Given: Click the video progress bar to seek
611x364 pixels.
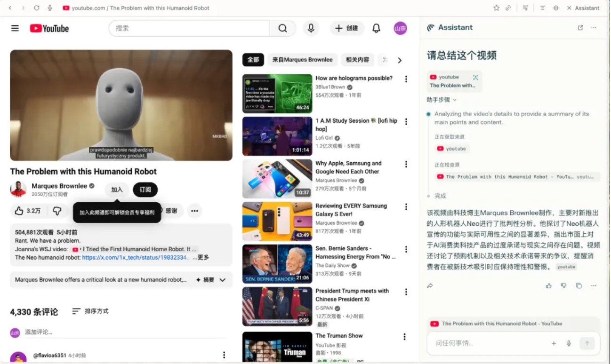Looking at the screenshot, I should click(x=121, y=157).
